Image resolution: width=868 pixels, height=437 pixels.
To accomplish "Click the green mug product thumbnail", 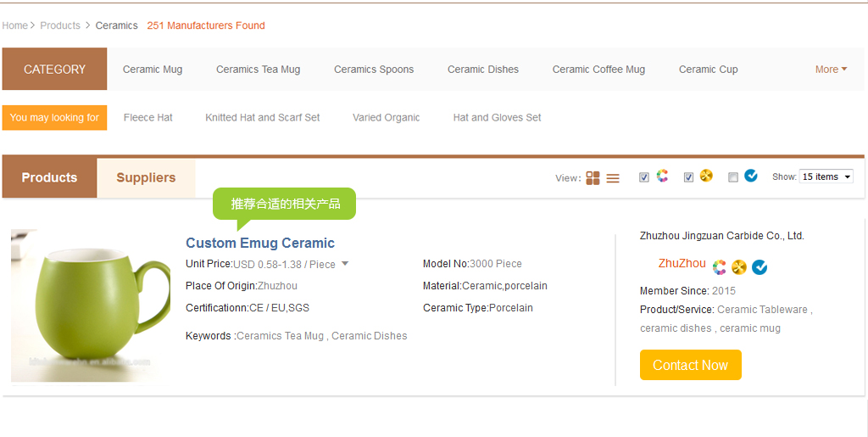I will pyautogui.click(x=91, y=305).
